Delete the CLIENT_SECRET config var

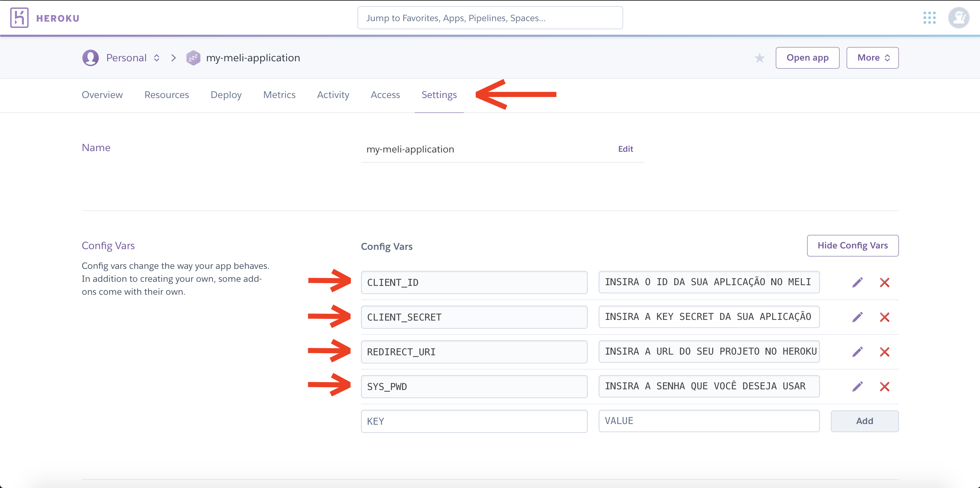884,317
